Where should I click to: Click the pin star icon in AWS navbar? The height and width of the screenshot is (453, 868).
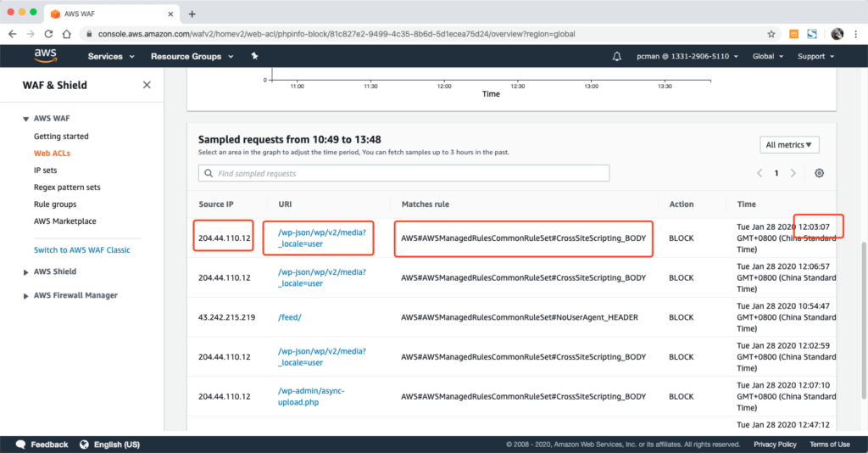pos(254,56)
